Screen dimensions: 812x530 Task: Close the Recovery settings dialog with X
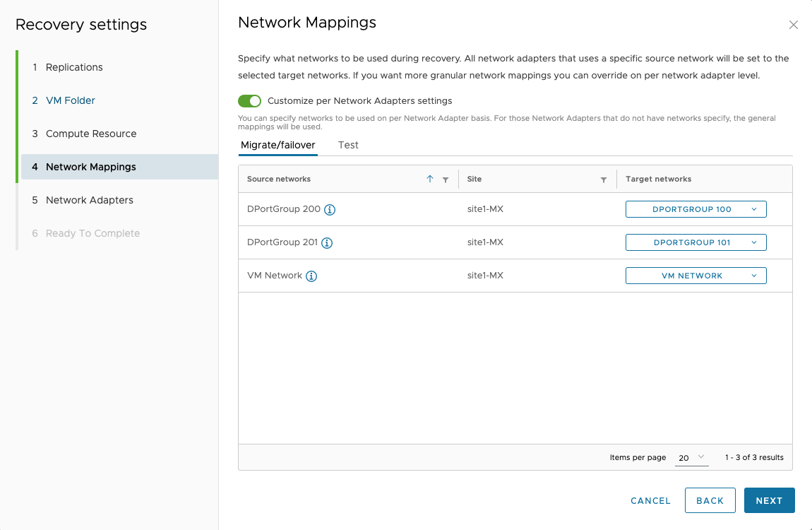click(x=794, y=25)
